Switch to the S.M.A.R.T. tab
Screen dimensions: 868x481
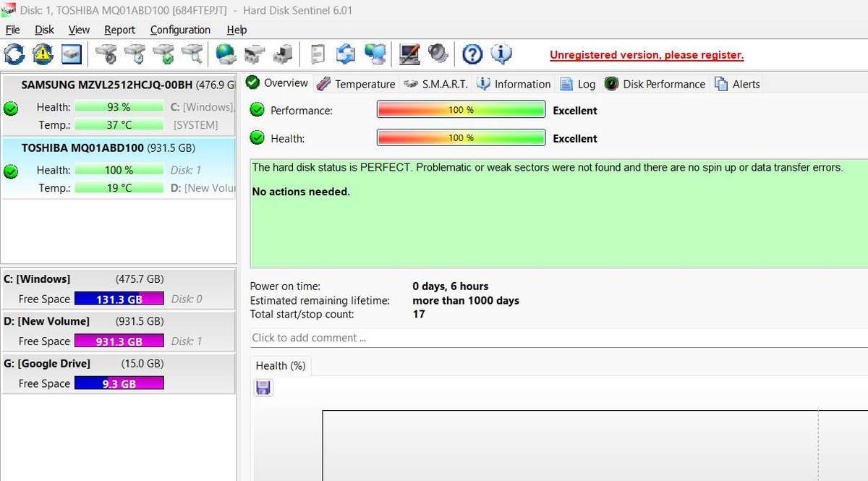436,84
